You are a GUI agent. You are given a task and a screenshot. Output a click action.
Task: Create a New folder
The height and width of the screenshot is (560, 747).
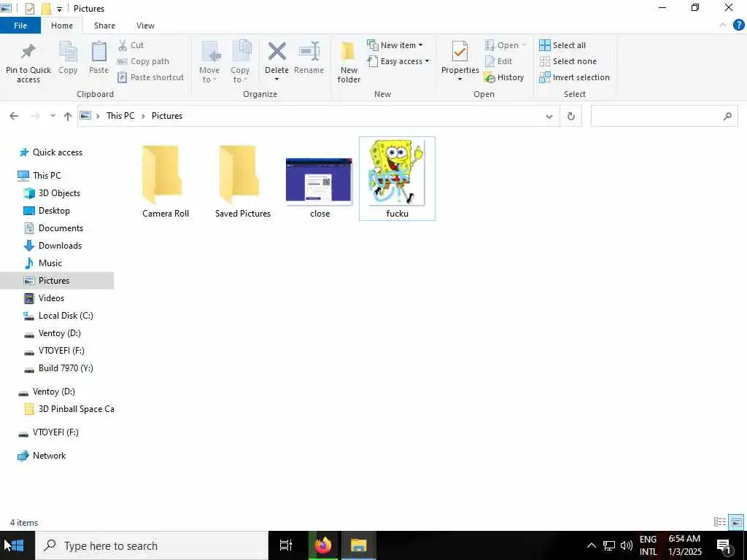coord(349,62)
